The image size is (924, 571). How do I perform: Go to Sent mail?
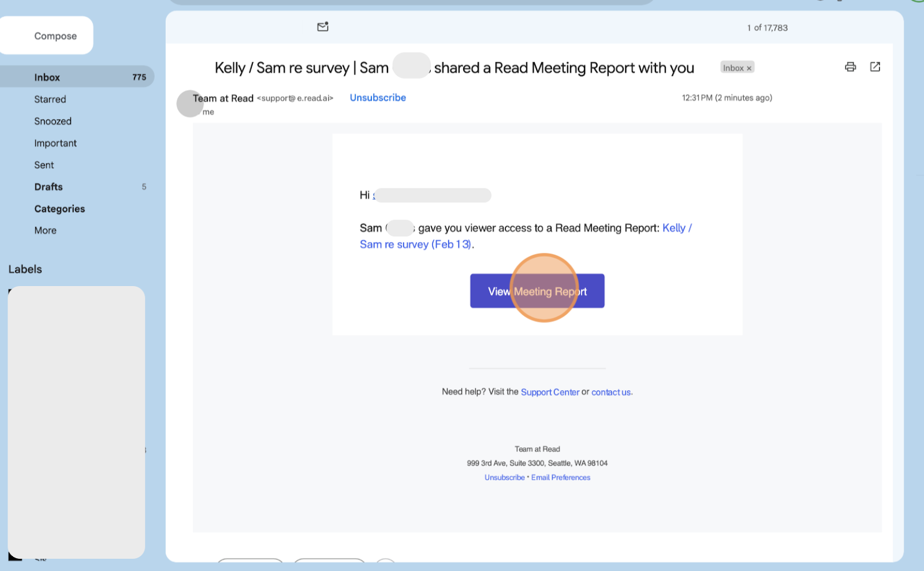tap(44, 165)
